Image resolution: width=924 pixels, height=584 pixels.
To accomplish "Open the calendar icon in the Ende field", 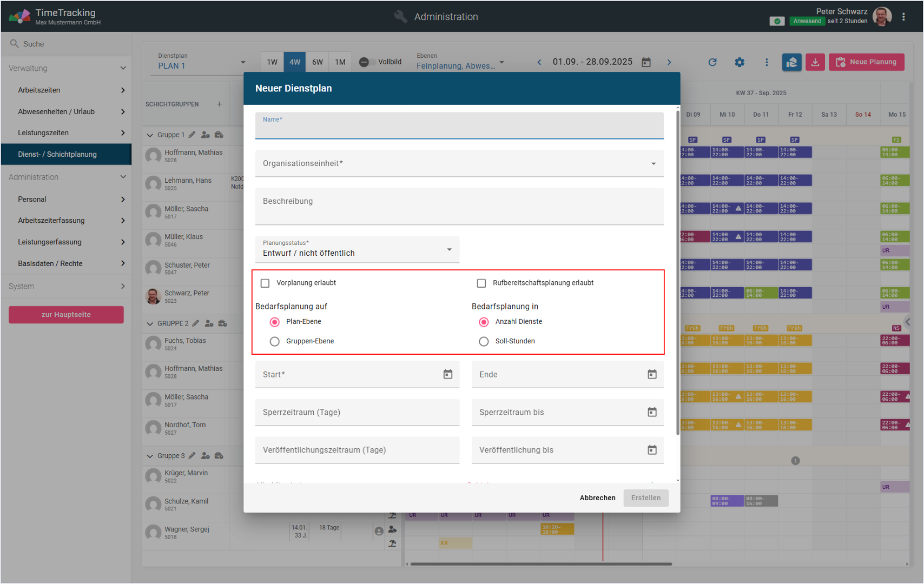I will 652,374.
